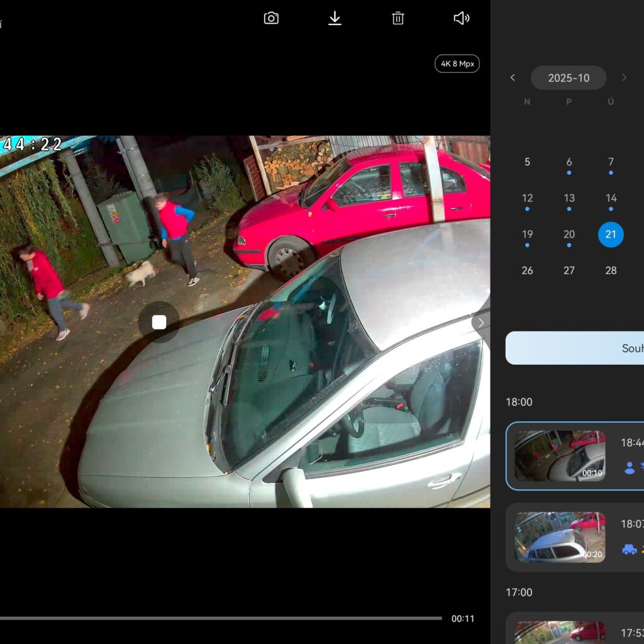Click the highlighted day 21

(x=611, y=235)
